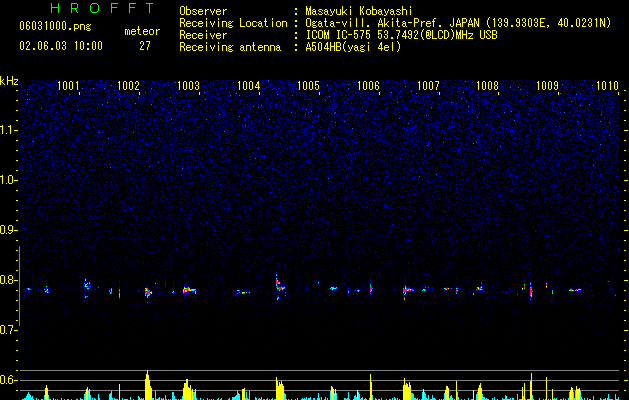Select the file name 06031000.png
629x400 pixels.
coord(55,26)
